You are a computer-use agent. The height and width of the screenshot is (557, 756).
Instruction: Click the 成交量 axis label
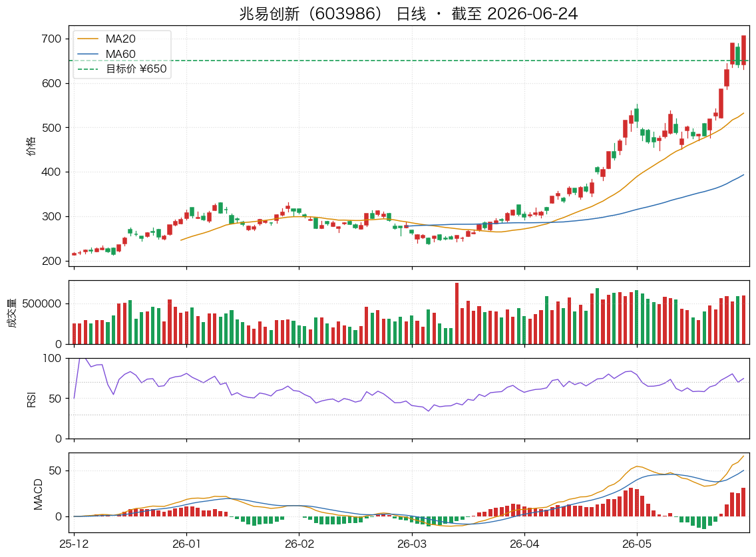click(12, 313)
